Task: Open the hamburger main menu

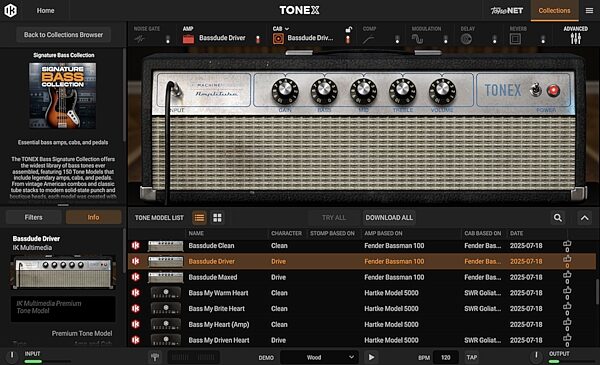Action: (x=589, y=11)
